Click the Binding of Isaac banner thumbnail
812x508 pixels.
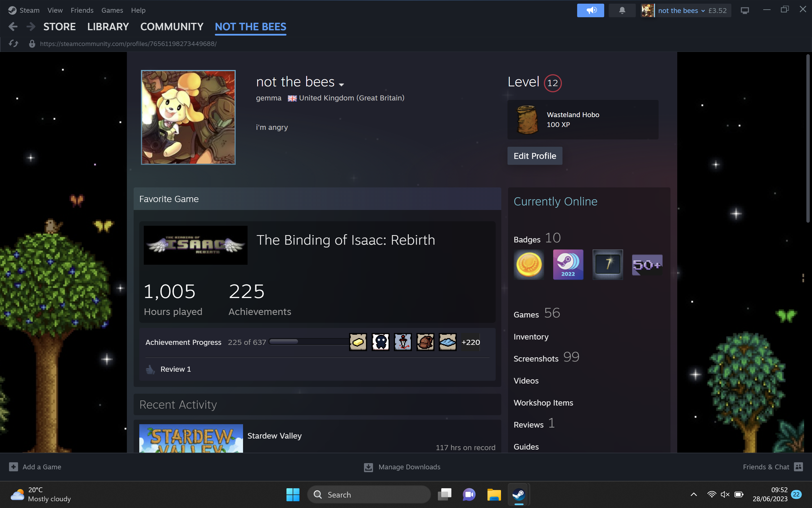coord(196,245)
